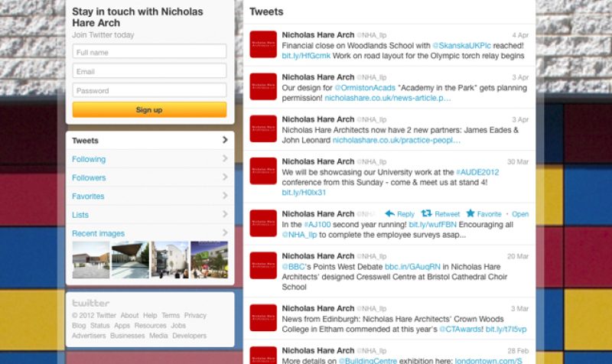This screenshot has height=364, width=612.
Task: Open the footer Help link
Action: click(x=150, y=315)
